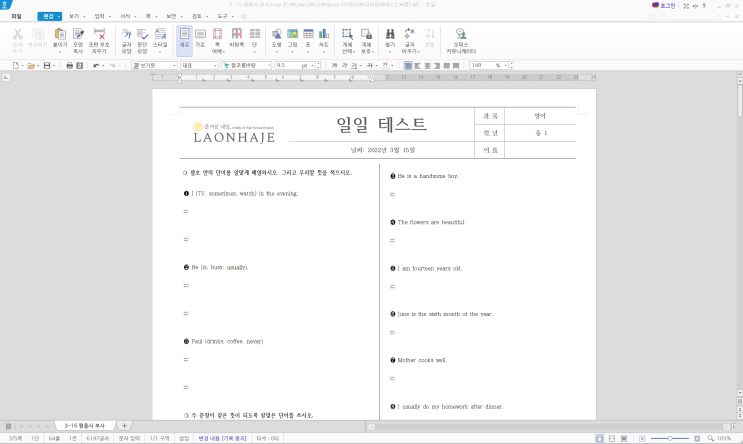Click the New Document icon
This screenshot has height=444, width=743.
pos(16,65)
